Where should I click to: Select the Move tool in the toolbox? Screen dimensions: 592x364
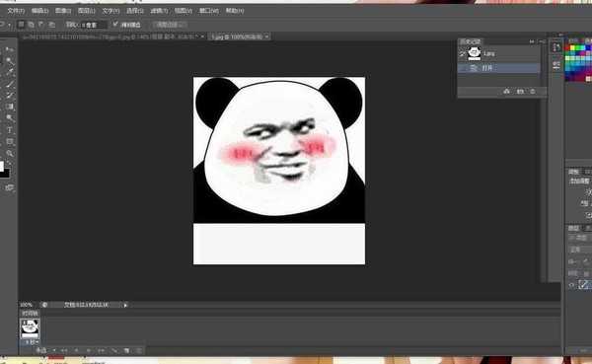point(10,49)
